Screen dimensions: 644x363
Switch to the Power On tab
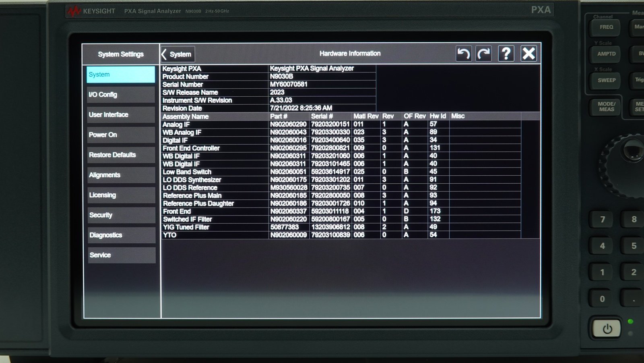[121, 135]
